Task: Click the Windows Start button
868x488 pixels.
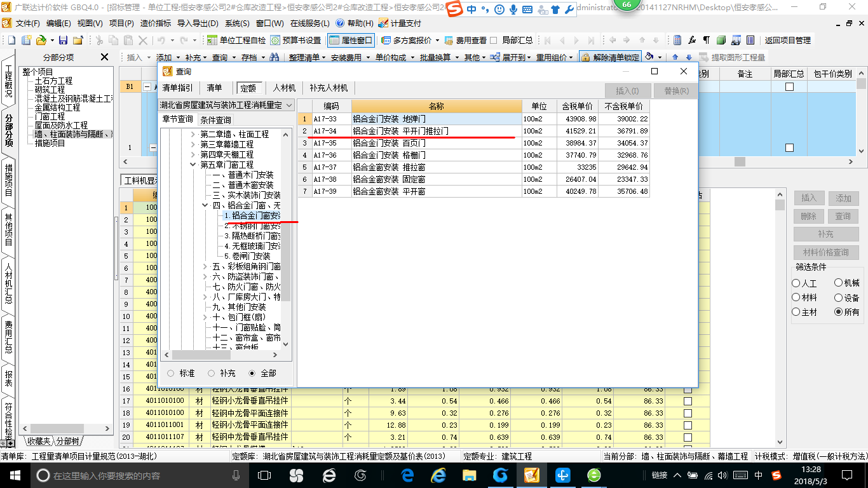Action: point(15,475)
